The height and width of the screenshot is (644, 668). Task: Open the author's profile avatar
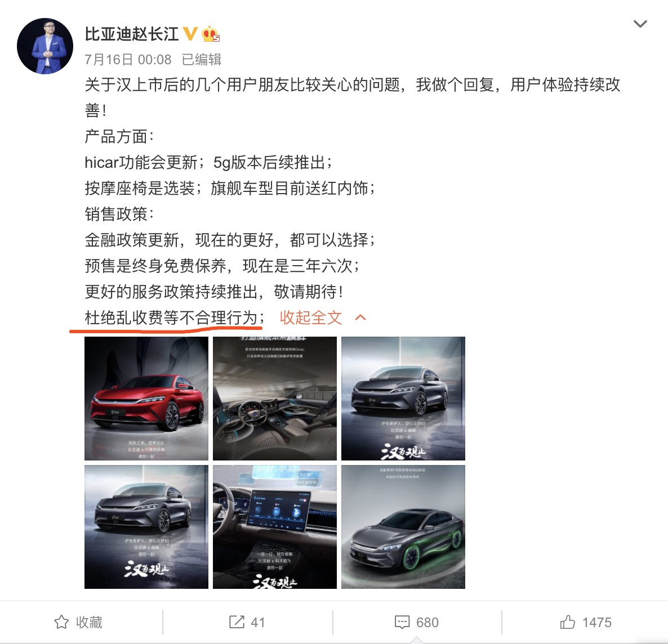click(44, 46)
